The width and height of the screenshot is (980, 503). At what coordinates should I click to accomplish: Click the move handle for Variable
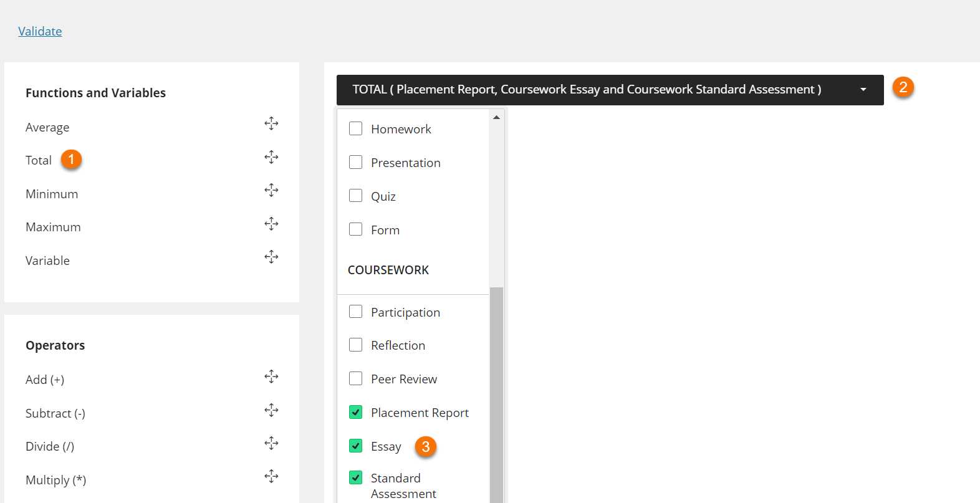point(271,257)
